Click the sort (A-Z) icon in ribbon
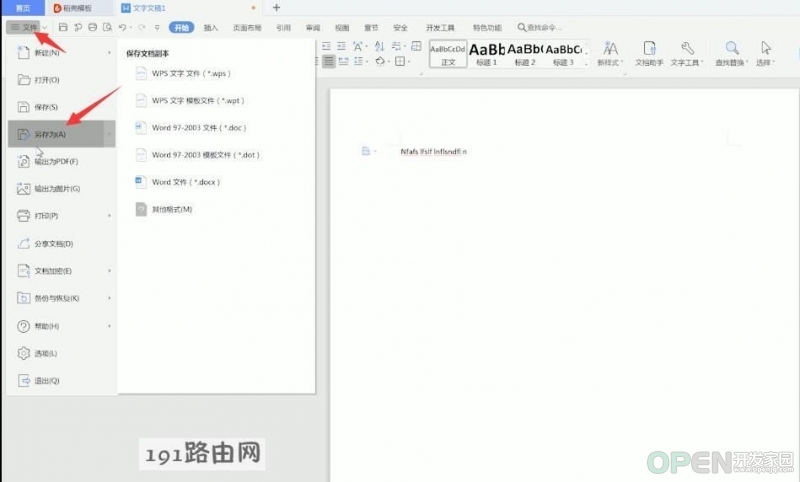The width and height of the screenshot is (800, 482). tap(379, 46)
